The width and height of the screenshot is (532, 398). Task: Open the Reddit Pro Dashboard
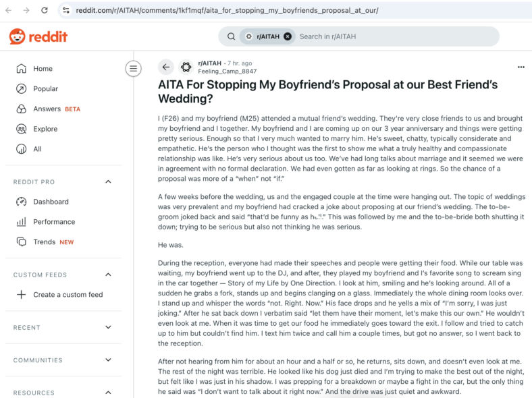click(x=63, y=202)
